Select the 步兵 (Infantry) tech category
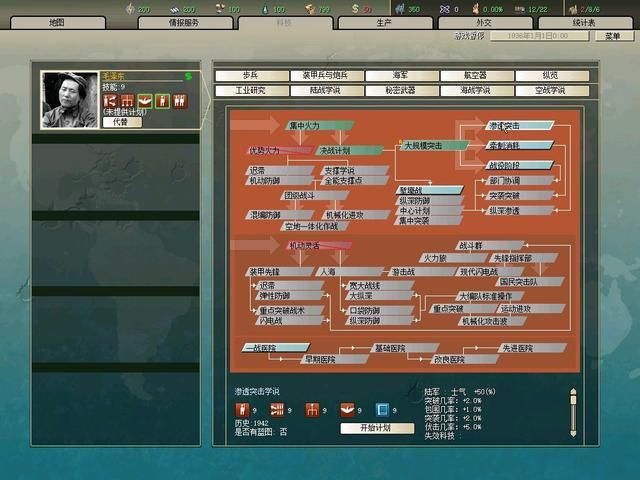The image size is (640, 480). coord(250,75)
